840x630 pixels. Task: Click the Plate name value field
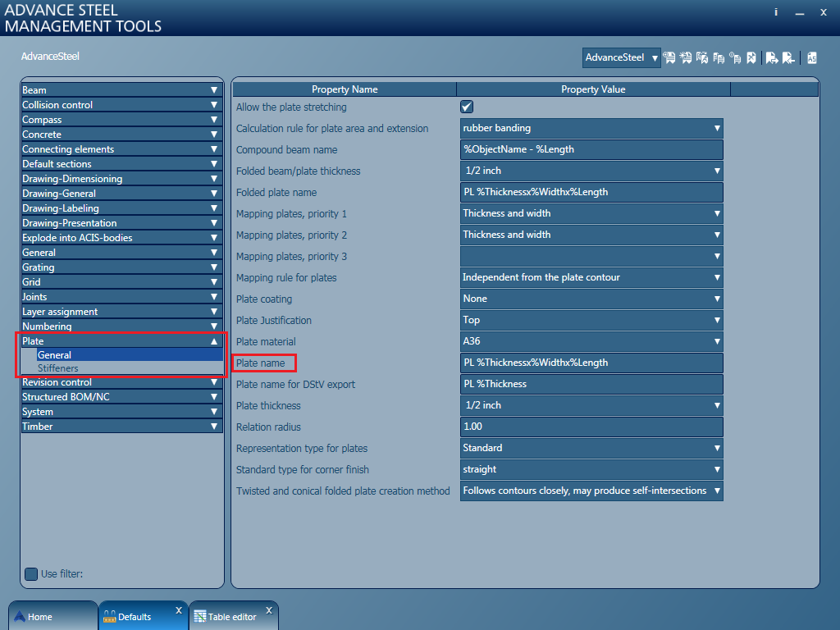(591, 363)
